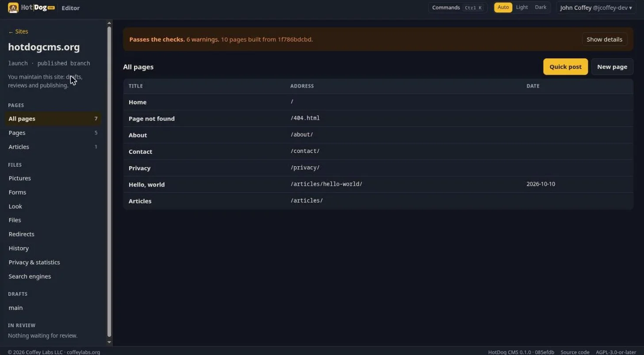Go back to Sites link

(18, 31)
